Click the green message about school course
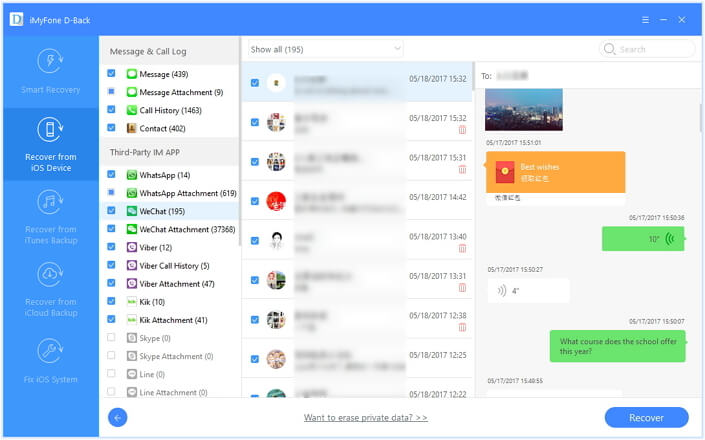This screenshot has height=440, width=705. click(618, 346)
